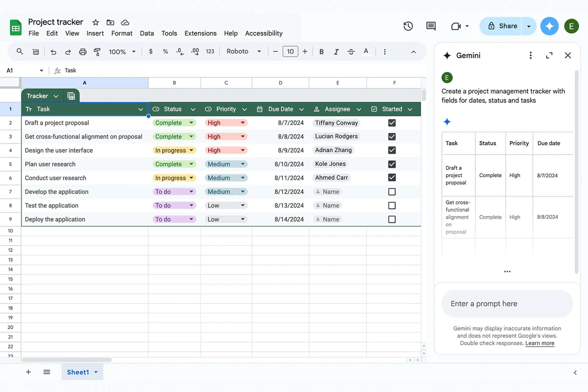The width and height of the screenshot is (588, 392).
Task: Click the Enter a prompt here field
Action: pos(507,303)
